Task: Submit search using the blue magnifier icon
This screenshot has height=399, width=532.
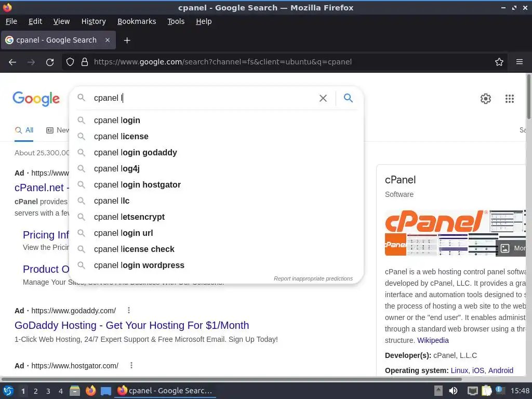Action: 348,98
